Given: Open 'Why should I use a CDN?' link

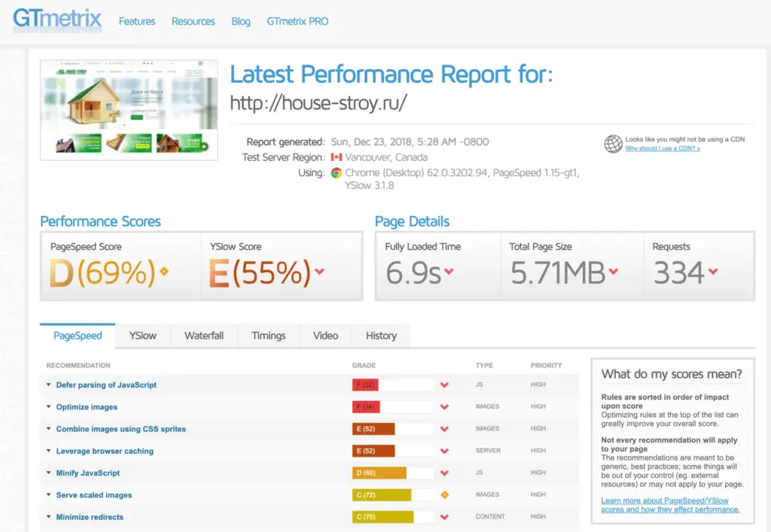Looking at the screenshot, I should (x=663, y=148).
